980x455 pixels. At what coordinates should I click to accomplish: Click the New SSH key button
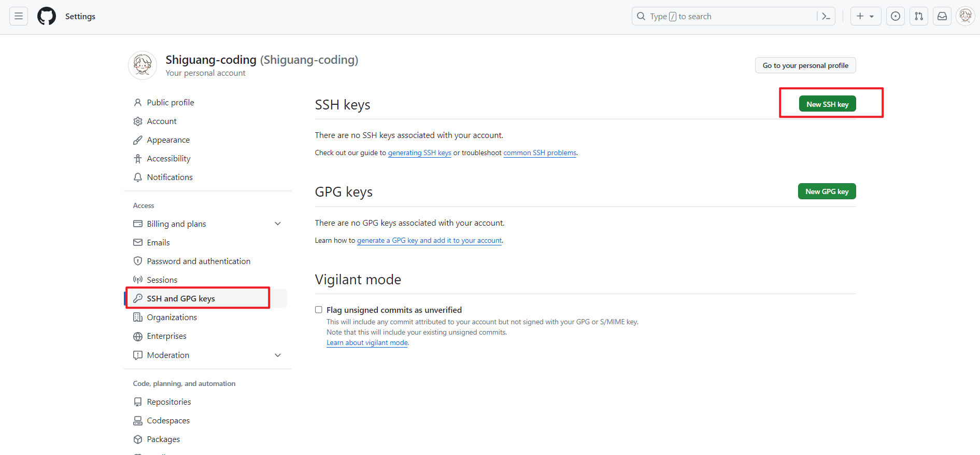click(x=827, y=104)
